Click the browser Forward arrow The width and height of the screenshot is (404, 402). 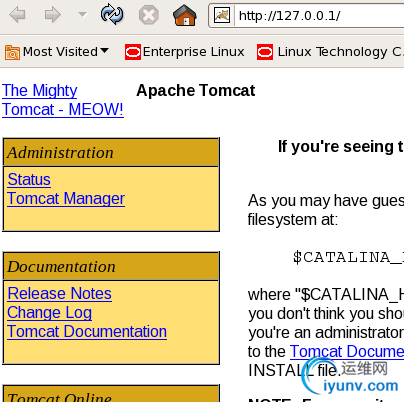pos(53,15)
